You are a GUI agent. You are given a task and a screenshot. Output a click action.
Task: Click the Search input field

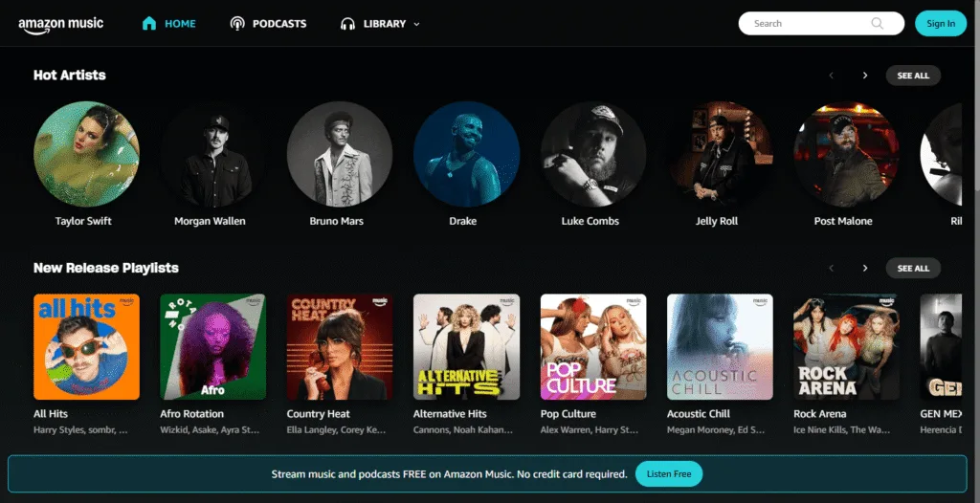[821, 24]
